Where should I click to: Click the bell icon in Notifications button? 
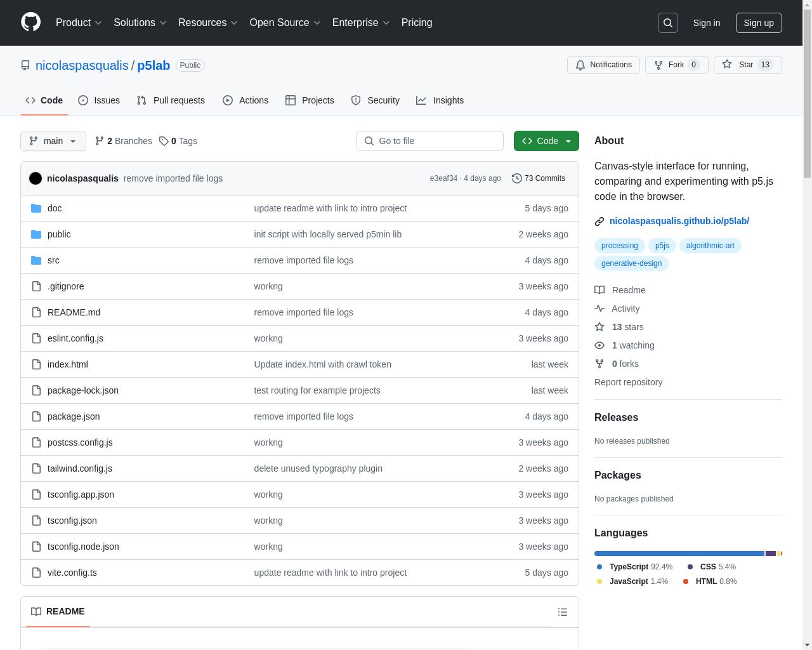[580, 65]
